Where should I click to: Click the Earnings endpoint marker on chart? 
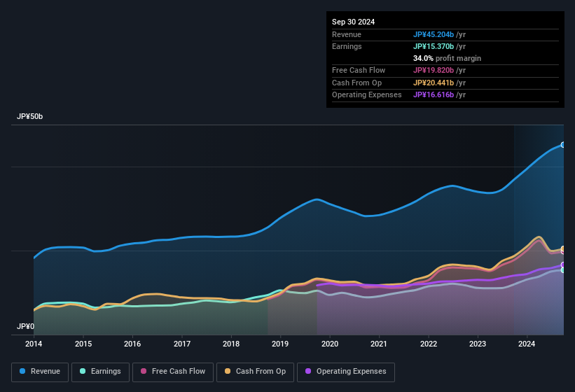click(563, 269)
